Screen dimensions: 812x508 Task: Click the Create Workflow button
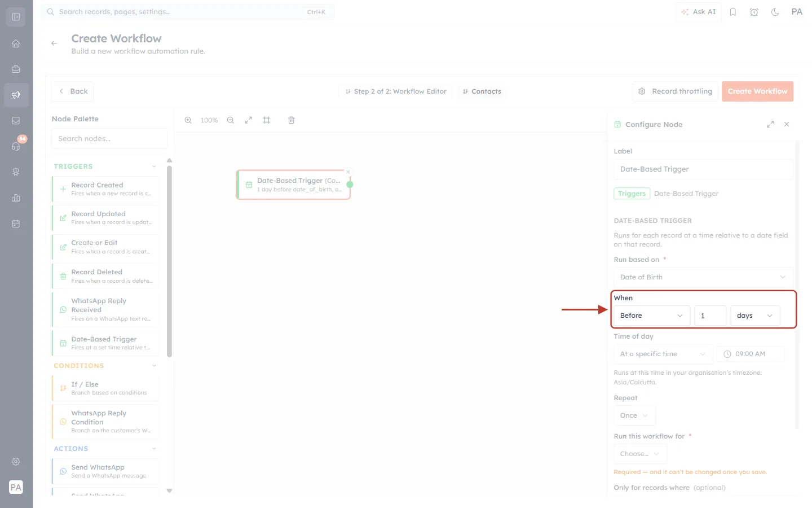pos(757,91)
